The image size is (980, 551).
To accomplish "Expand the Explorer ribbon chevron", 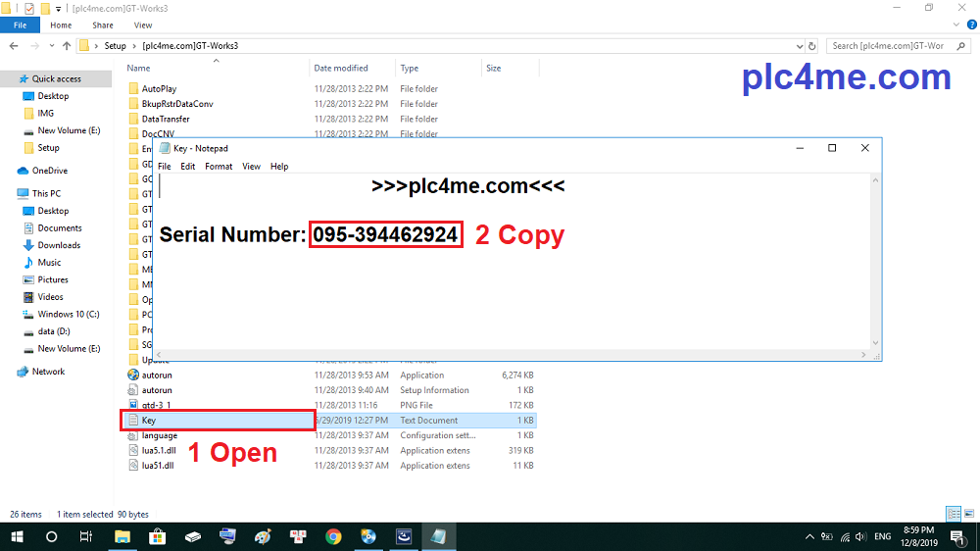I will (x=956, y=25).
